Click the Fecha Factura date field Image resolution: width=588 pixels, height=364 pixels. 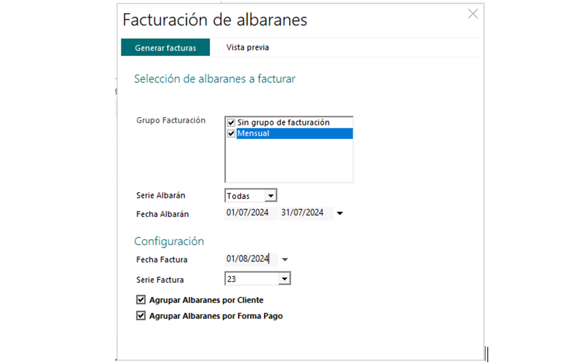[251, 259]
